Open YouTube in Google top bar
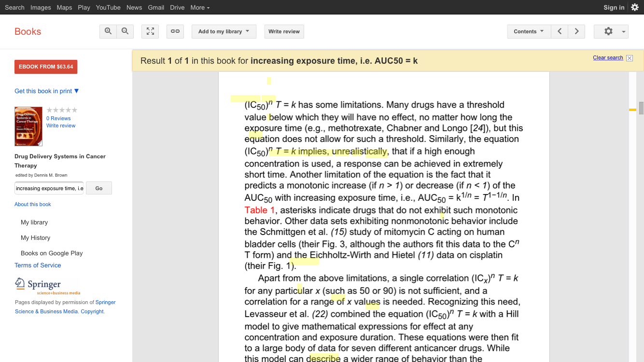Image resolution: width=644 pixels, height=362 pixels. point(108,7)
